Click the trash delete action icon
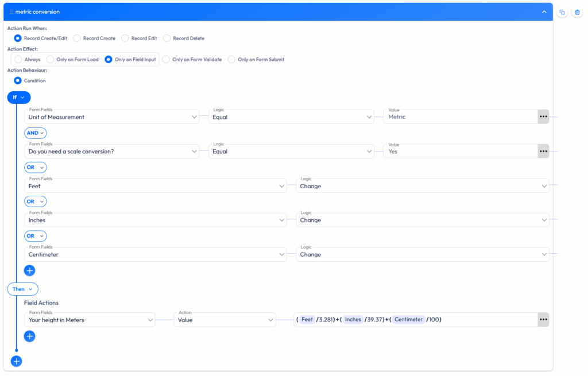The width and height of the screenshot is (588, 376). pos(577,12)
